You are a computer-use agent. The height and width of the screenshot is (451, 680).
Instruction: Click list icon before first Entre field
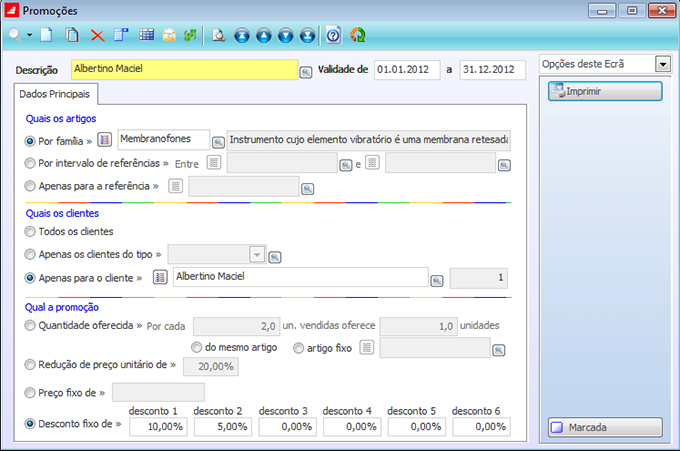pos(214,163)
